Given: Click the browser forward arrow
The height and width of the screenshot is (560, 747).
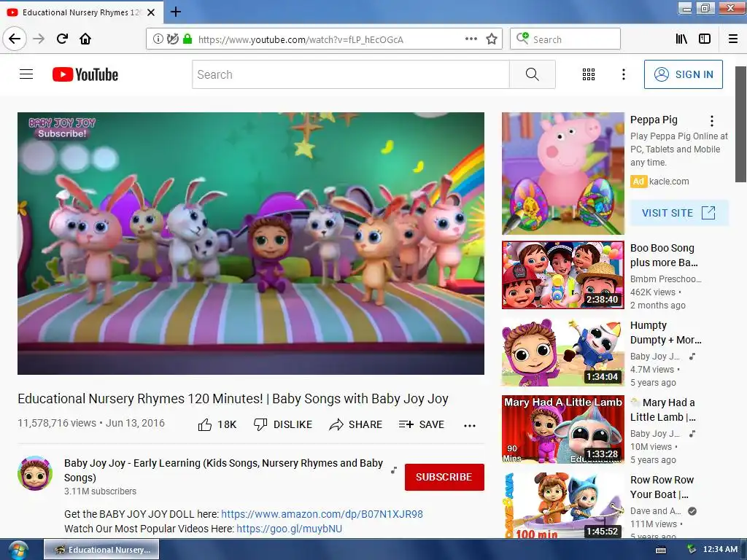Looking at the screenshot, I should click(39, 39).
